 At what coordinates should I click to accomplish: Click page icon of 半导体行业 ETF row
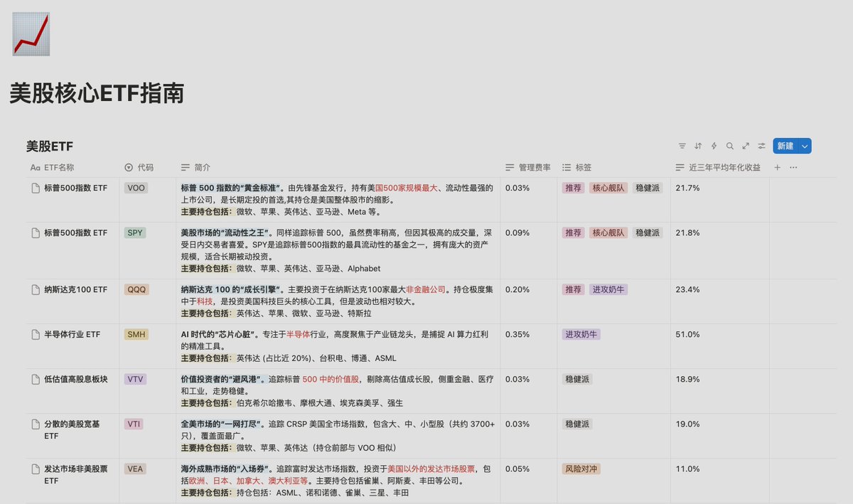(x=36, y=334)
